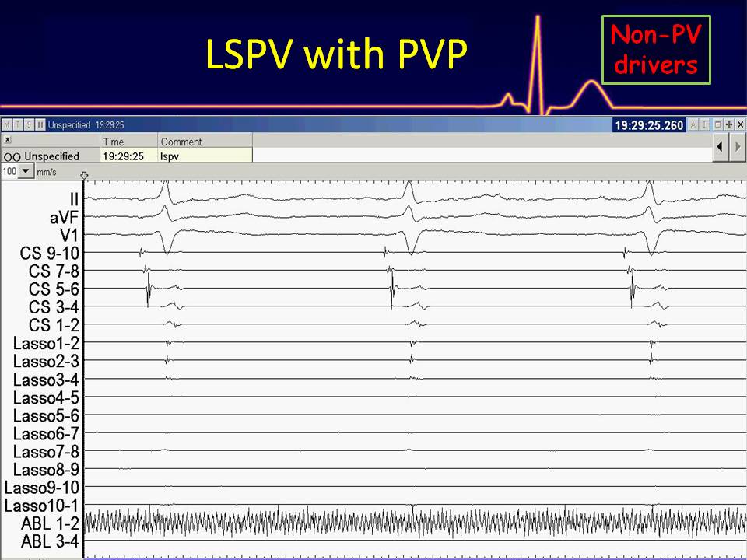This screenshot has width=747, height=560.
Task: Click the A button near timestamp
Action: tap(694, 125)
